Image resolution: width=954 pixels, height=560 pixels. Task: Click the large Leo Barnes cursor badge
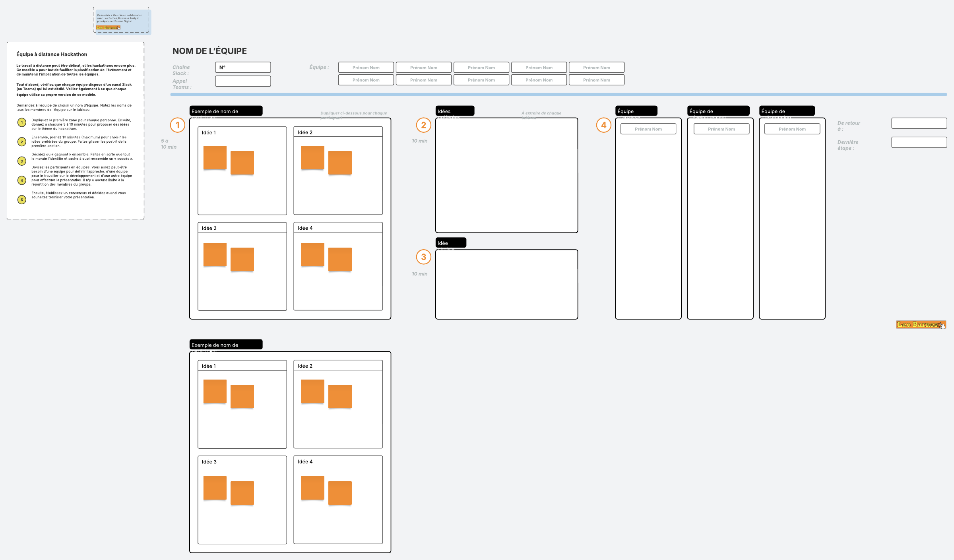point(920,325)
